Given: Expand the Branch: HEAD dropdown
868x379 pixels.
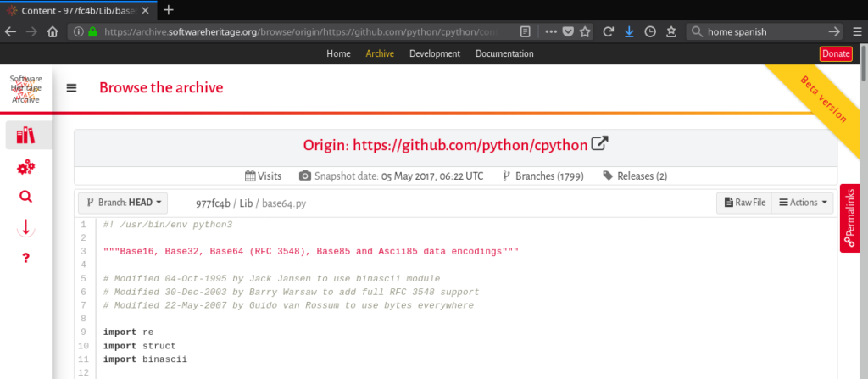Looking at the screenshot, I should click(123, 203).
